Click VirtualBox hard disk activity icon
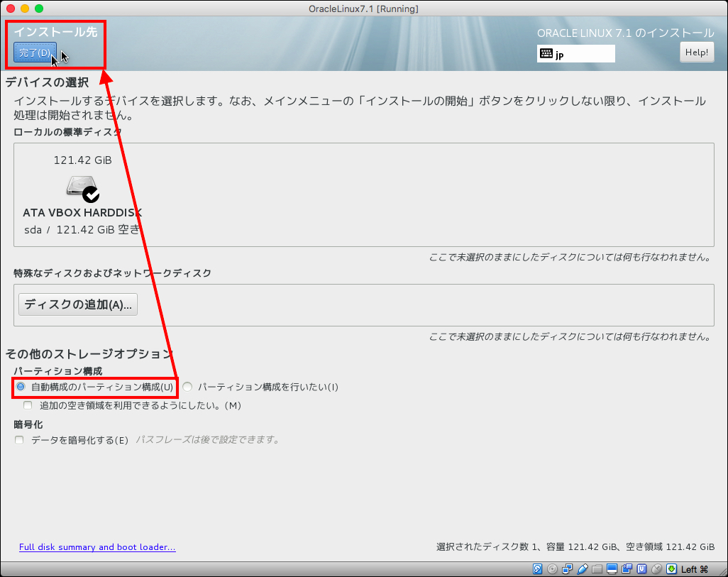 point(538,569)
